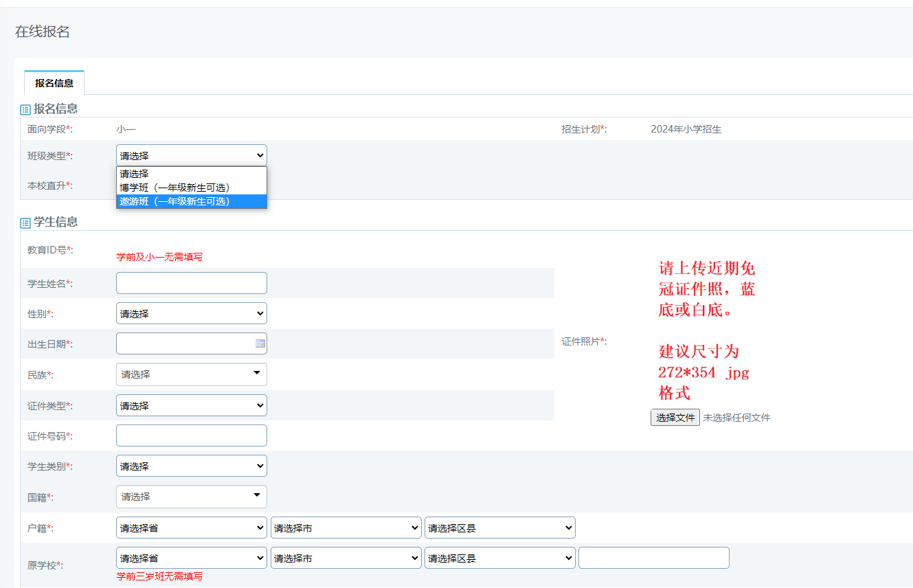
Task: Switch to the 报名信息 tab
Action: (54, 83)
